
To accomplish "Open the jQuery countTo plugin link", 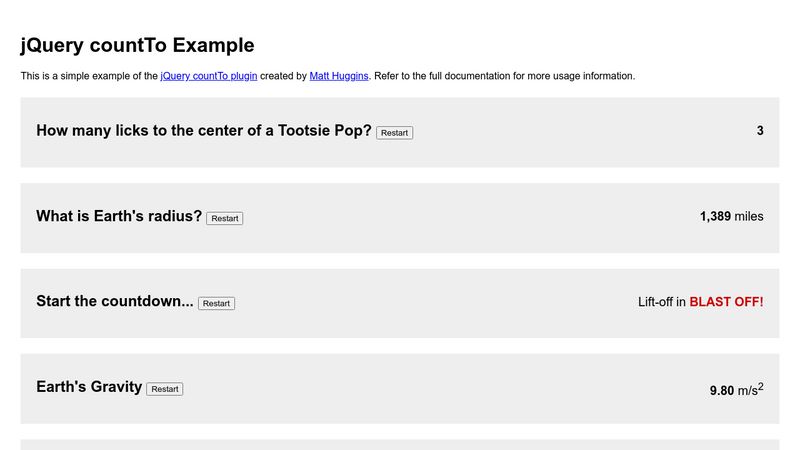I will pos(209,76).
